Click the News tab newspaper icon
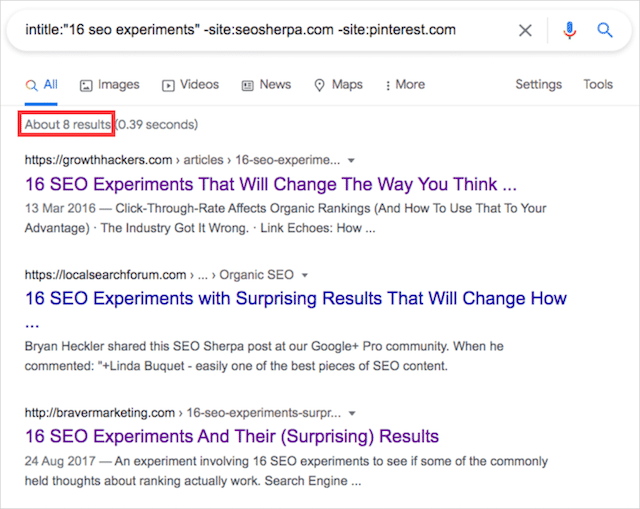This screenshot has width=640, height=509. [x=247, y=85]
